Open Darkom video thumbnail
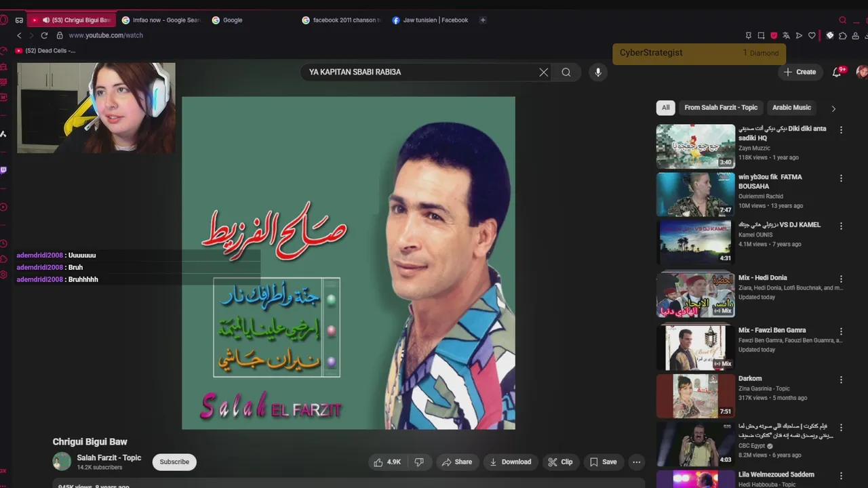This screenshot has height=488, width=868. click(695, 396)
